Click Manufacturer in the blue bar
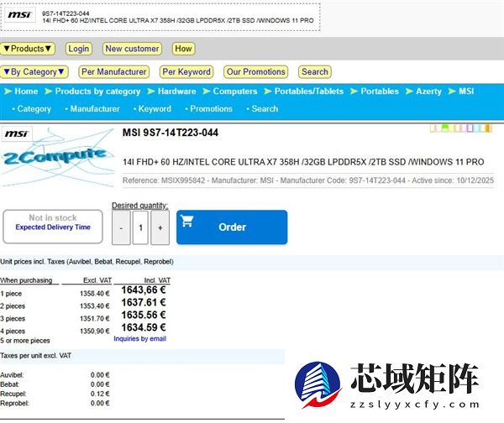The image size is (504, 423). (x=95, y=109)
